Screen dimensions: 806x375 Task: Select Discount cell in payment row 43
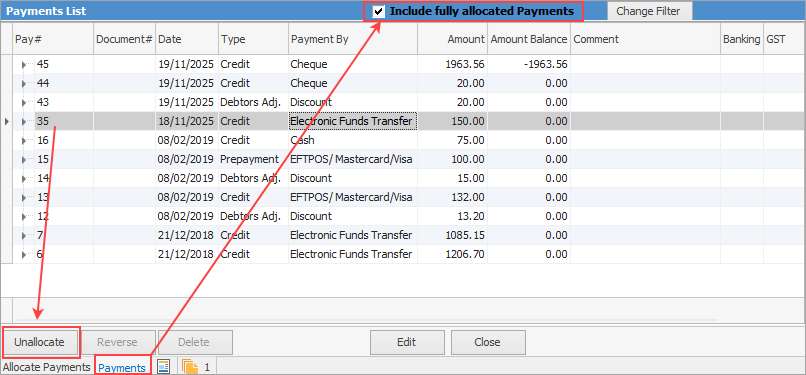pyautogui.click(x=353, y=103)
